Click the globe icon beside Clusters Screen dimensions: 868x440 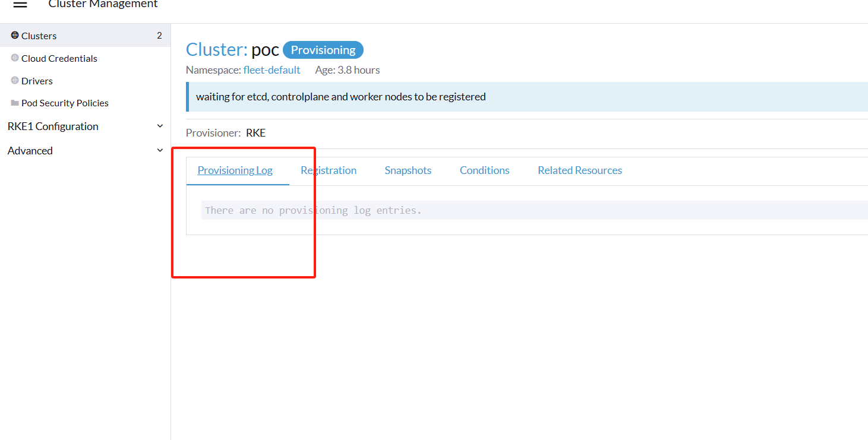point(15,35)
